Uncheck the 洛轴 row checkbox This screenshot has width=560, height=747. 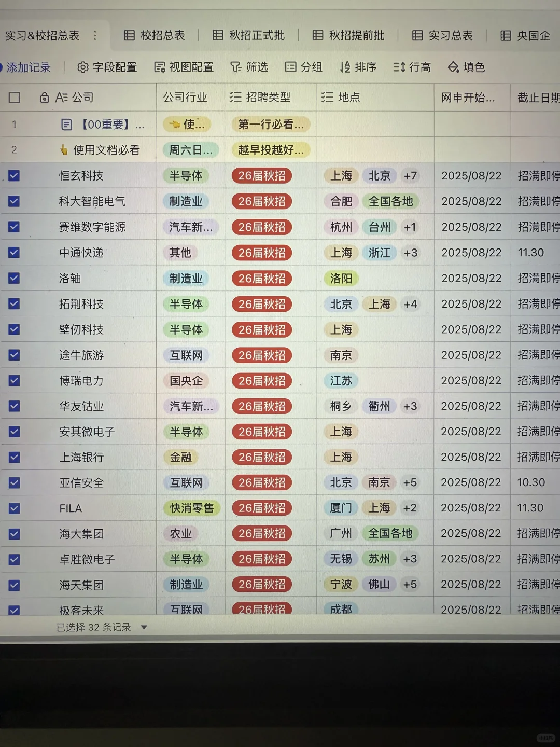pos(14,278)
